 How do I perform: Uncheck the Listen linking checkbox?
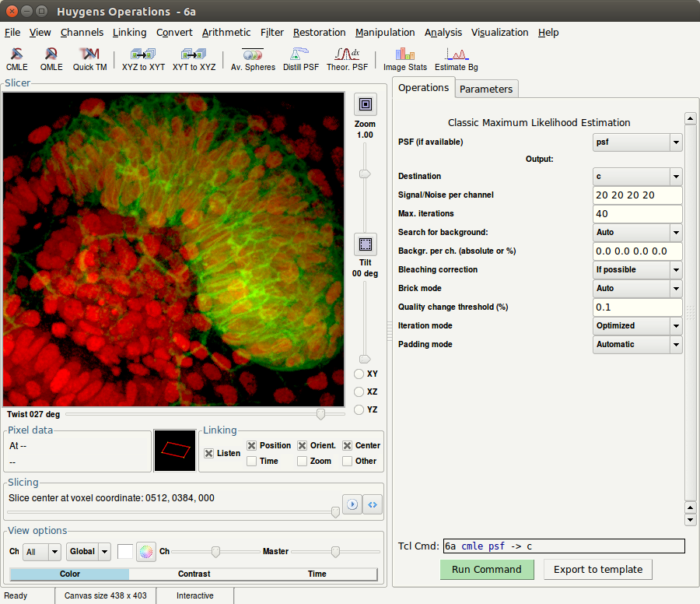(209, 453)
